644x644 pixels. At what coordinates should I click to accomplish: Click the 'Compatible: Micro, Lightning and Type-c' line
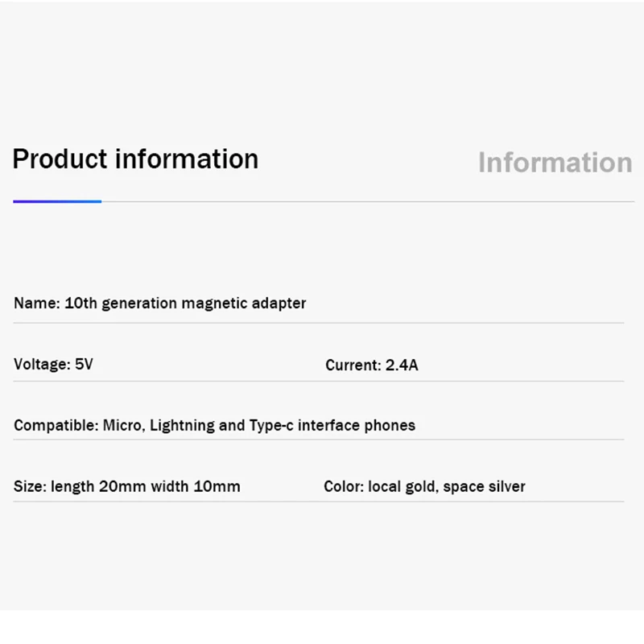point(214,426)
